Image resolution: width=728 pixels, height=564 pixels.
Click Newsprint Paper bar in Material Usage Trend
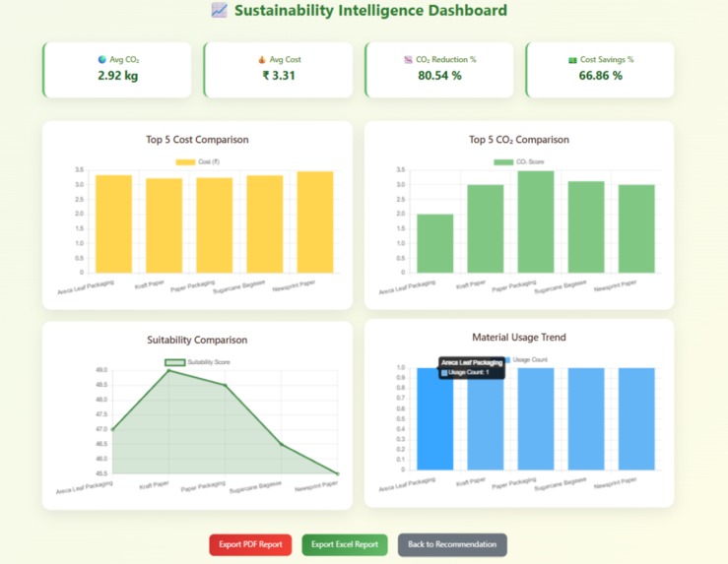(636, 419)
